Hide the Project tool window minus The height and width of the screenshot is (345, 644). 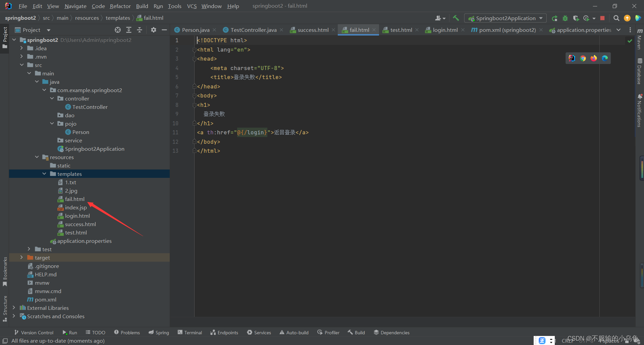(x=164, y=30)
